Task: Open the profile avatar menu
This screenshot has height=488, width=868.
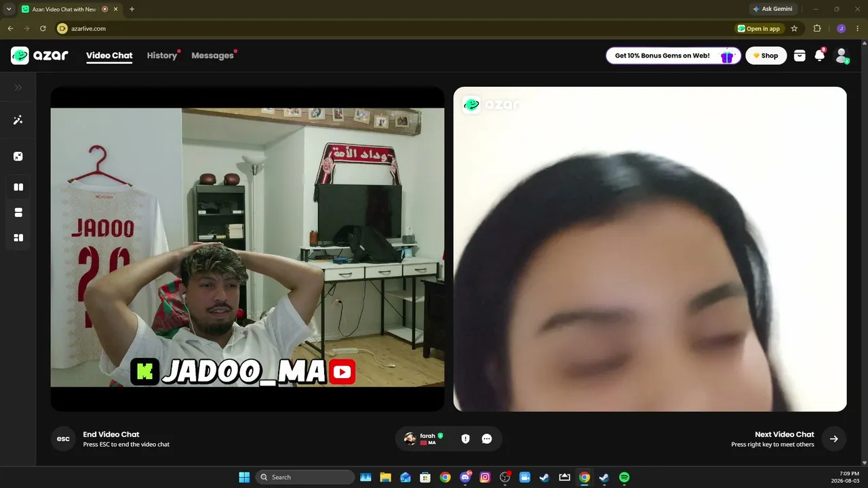Action: (x=842, y=56)
